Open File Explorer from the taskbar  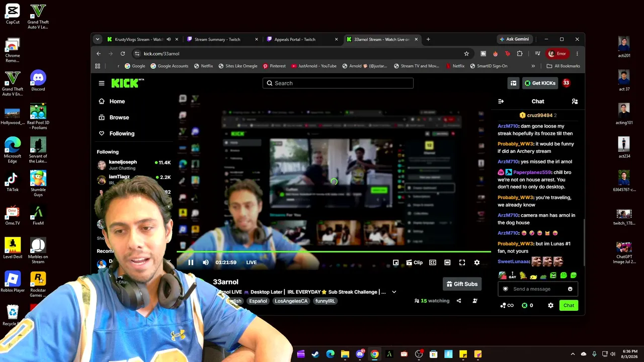[x=345, y=354]
